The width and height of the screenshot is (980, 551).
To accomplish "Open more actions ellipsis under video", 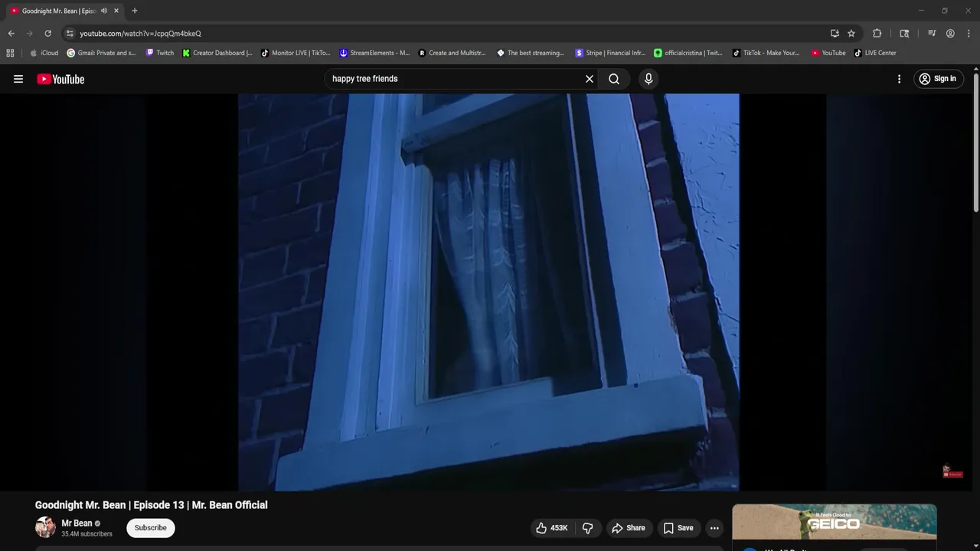I will pyautogui.click(x=714, y=528).
